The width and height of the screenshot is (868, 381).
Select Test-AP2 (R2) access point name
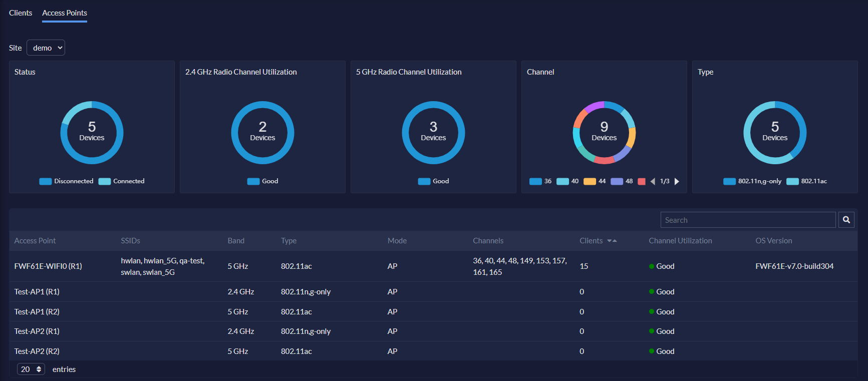[x=37, y=351]
